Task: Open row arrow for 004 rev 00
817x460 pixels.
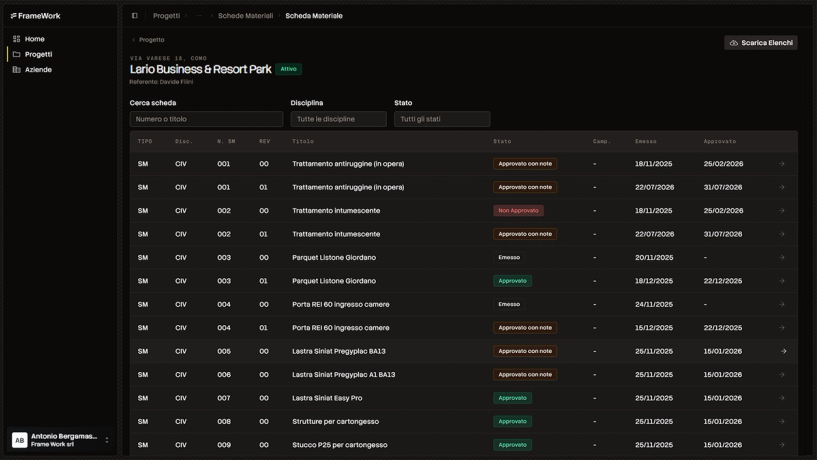Action: point(782,304)
